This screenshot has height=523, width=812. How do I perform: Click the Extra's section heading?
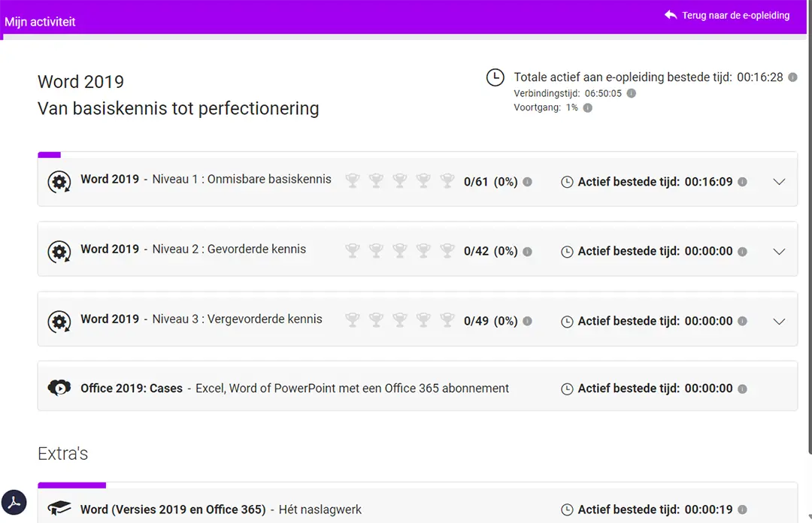point(62,454)
